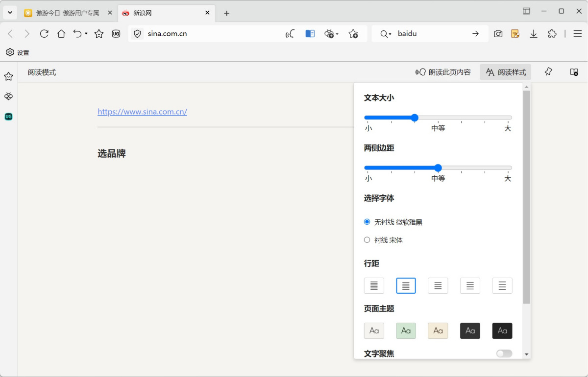Click the 文本大小 slider handle
The width and height of the screenshot is (588, 377).
[x=415, y=118]
